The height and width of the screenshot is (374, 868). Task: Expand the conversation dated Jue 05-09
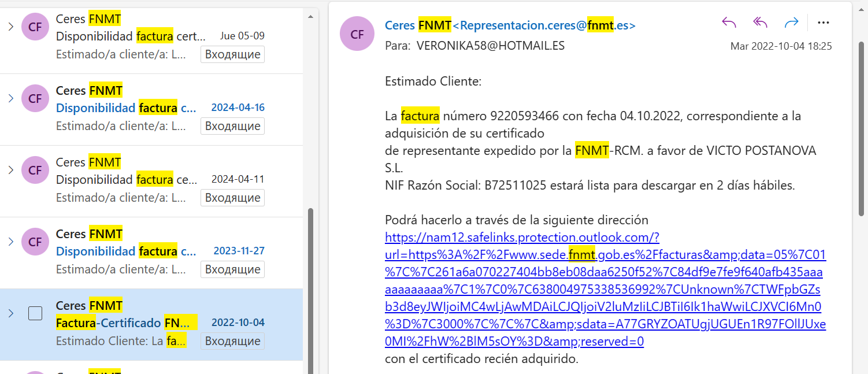[10, 27]
